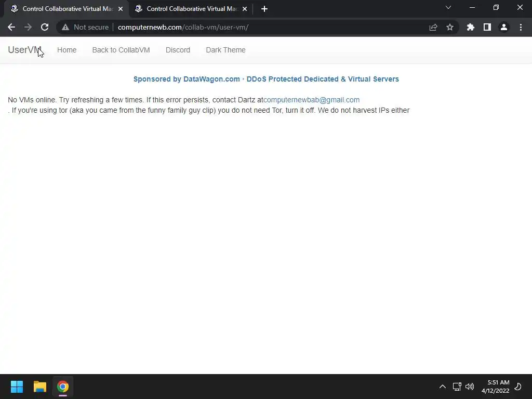Image resolution: width=532 pixels, height=399 pixels.
Task: Reload the page with the refresh icon
Action: click(45, 27)
